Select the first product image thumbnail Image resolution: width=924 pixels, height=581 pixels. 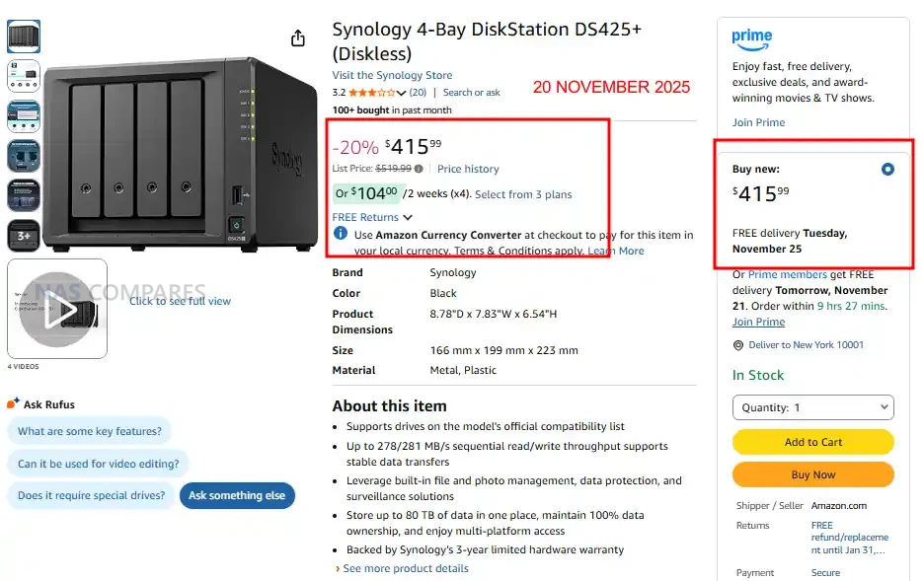[x=24, y=36]
